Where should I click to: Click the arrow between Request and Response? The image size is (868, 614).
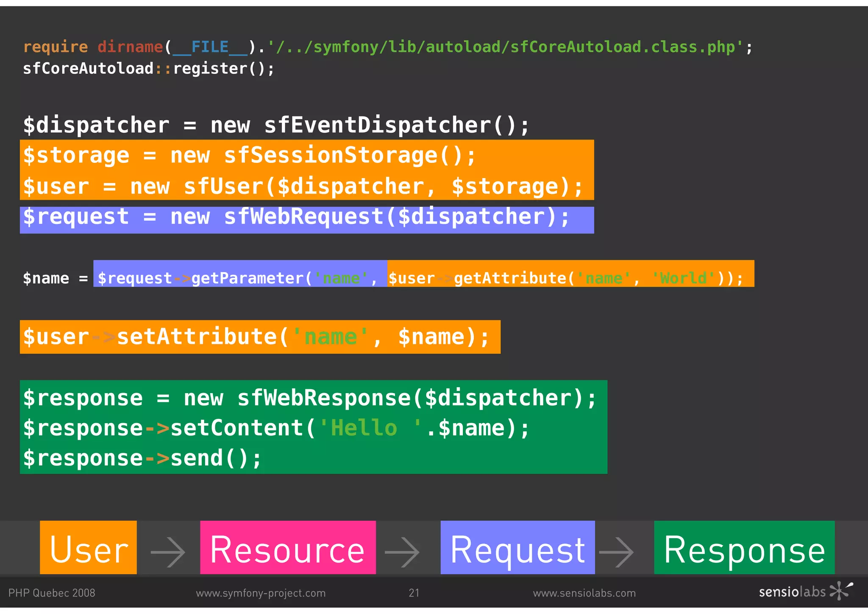pyautogui.click(x=616, y=552)
